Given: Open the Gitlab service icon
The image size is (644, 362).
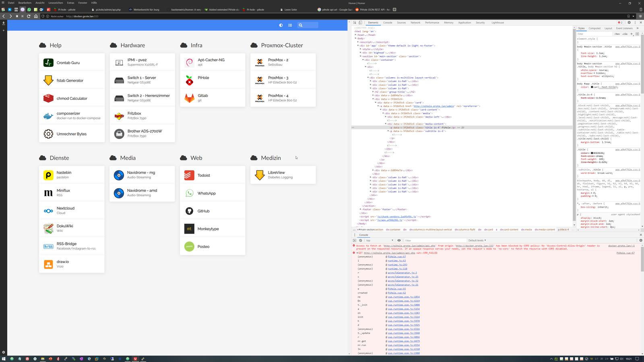Looking at the screenshot, I should tap(189, 98).
